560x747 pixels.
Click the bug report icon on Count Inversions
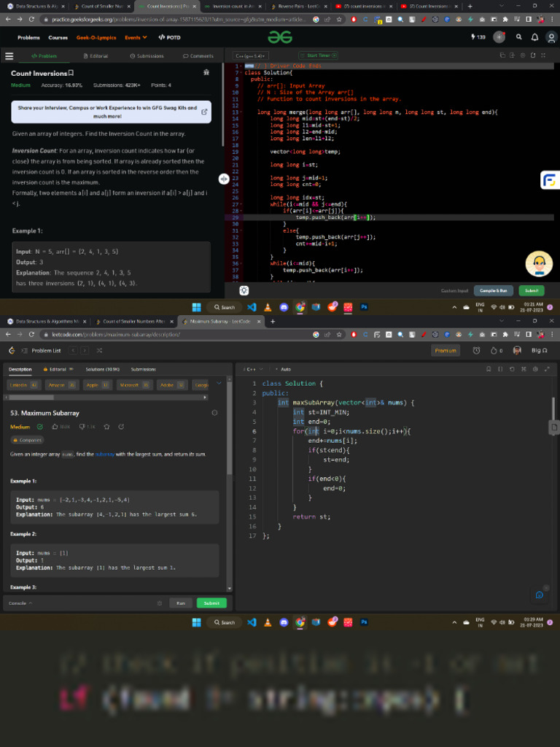[x=206, y=72]
